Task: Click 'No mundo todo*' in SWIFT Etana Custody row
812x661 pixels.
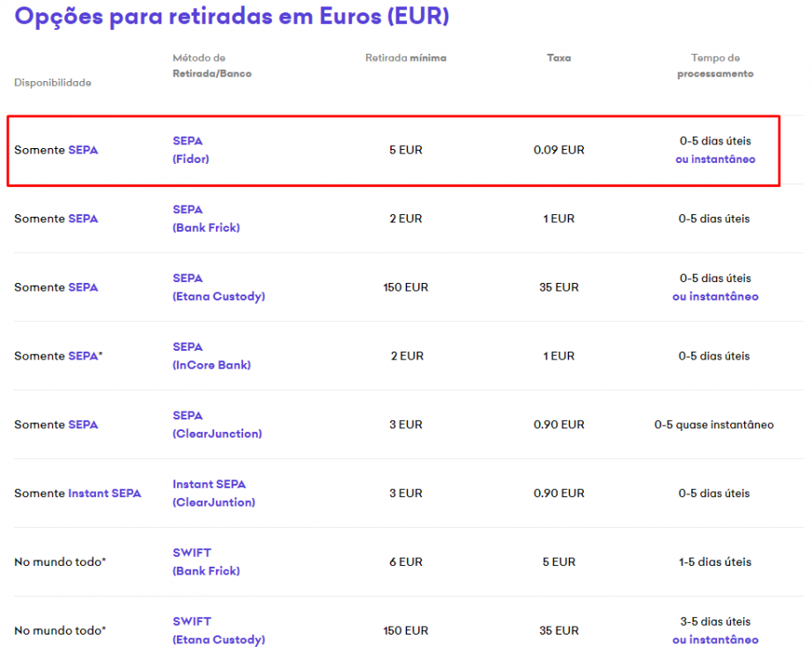Action: [x=60, y=630]
